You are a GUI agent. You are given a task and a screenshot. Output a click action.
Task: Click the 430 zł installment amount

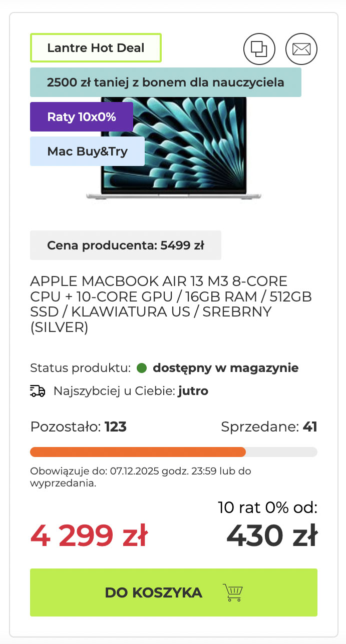271,535
